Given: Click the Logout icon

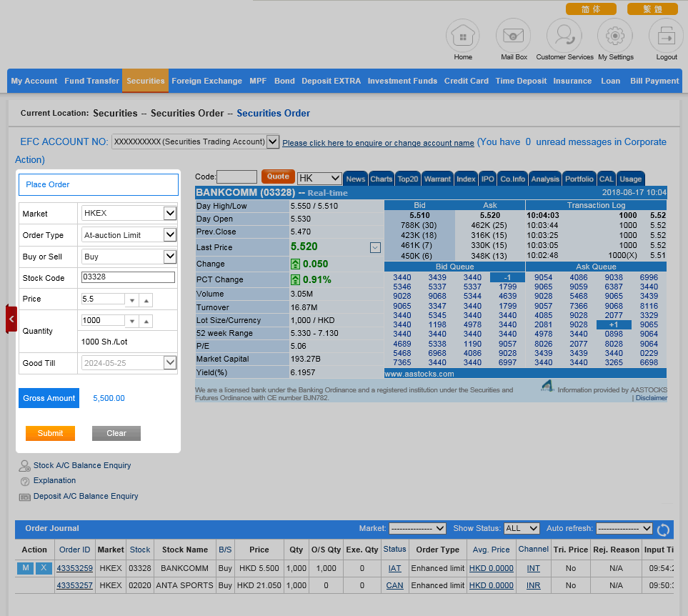Looking at the screenshot, I should click(x=666, y=35).
